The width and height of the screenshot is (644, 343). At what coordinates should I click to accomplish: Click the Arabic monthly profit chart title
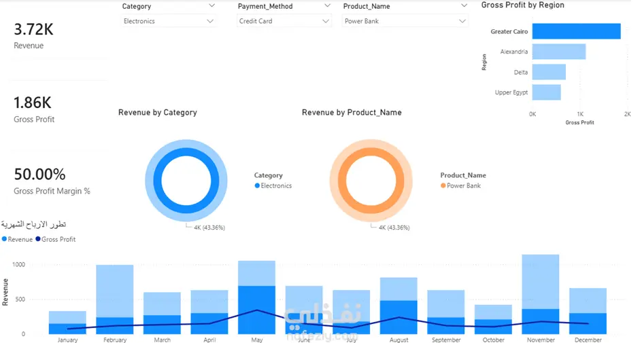[x=34, y=224]
